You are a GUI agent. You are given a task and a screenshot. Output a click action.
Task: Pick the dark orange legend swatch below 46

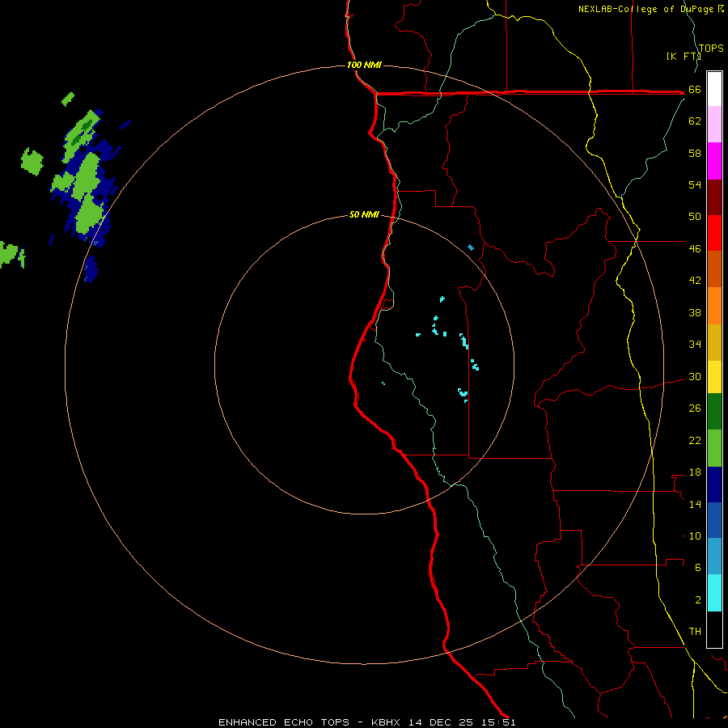[x=714, y=269]
